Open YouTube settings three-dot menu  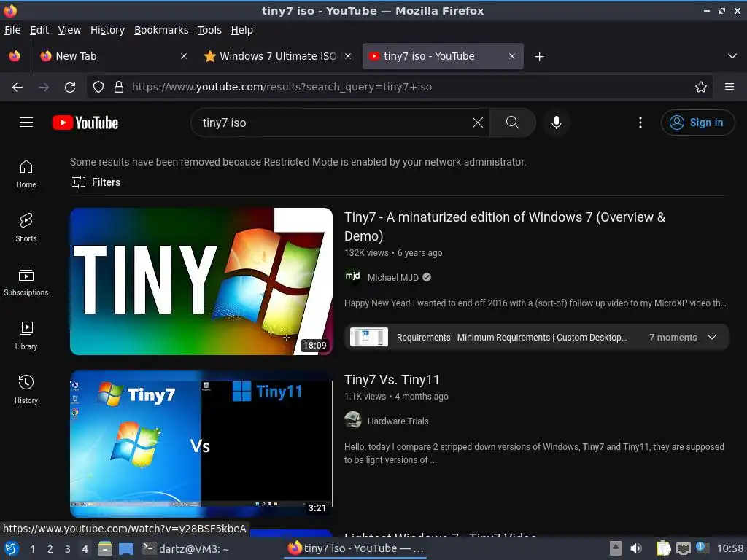(x=640, y=122)
